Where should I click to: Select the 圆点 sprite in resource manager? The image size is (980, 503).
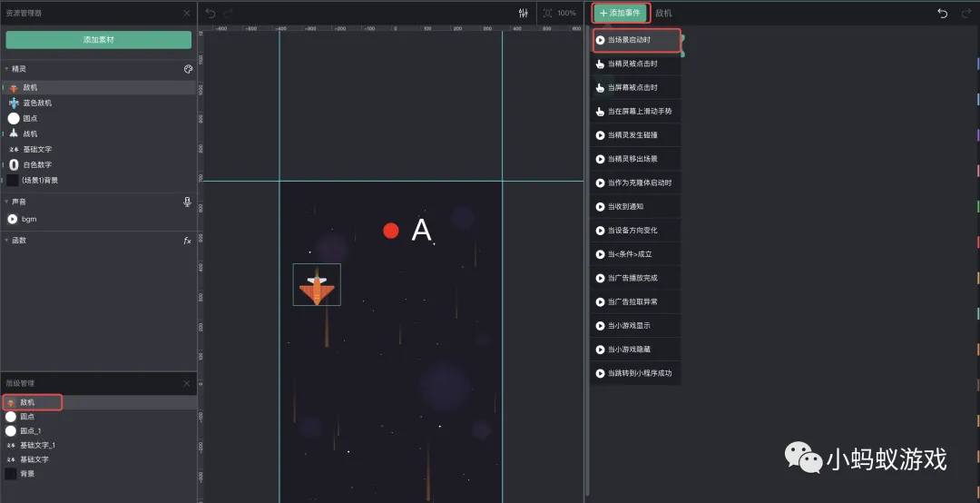coord(99,118)
